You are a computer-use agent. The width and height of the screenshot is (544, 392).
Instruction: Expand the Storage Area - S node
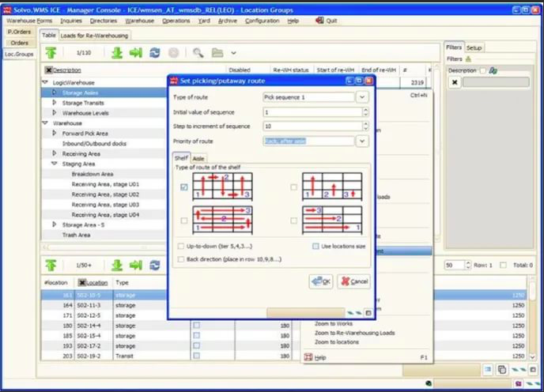(55, 224)
